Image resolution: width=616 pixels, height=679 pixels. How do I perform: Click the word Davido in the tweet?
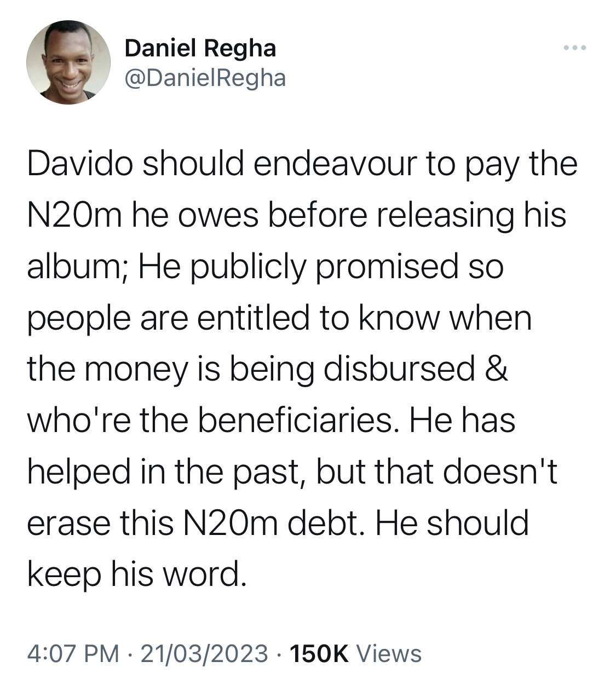[80, 164]
